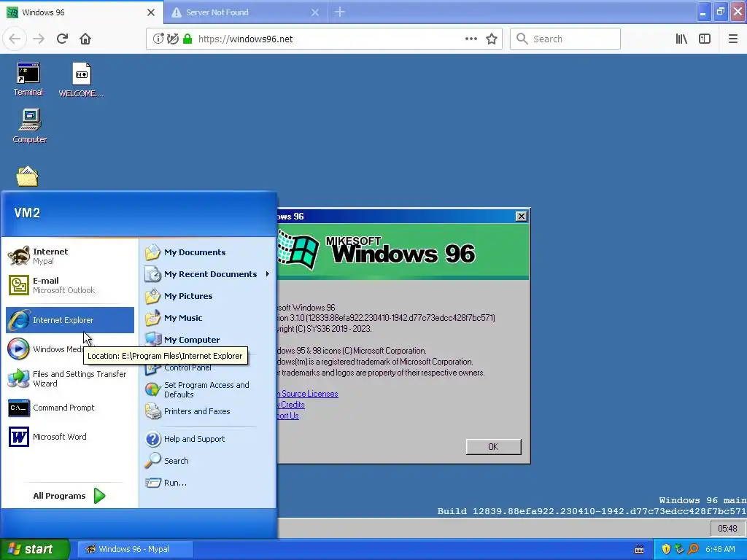Open the page actions three-dot menu
This screenshot has width=747, height=560.
[471, 39]
